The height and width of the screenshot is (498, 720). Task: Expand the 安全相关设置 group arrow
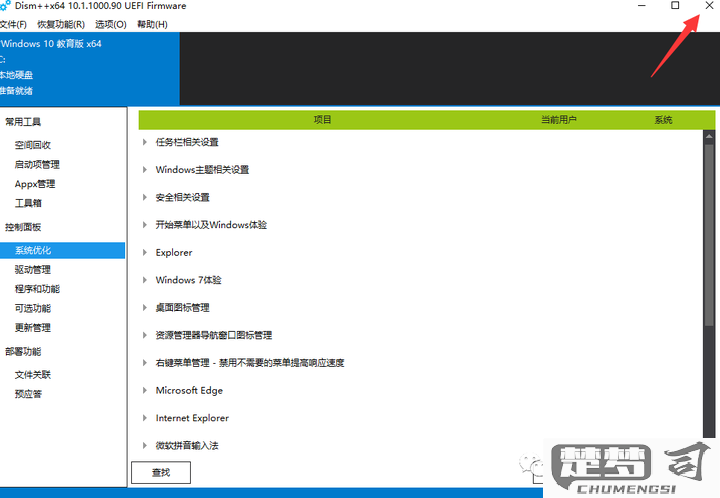[x=145, y=197]
